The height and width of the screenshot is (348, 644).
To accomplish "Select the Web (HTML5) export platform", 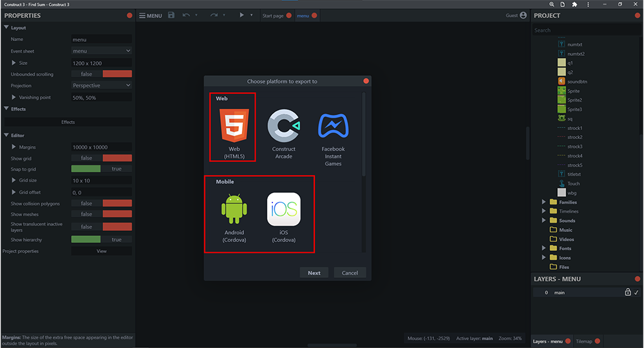I will (234, 133).
